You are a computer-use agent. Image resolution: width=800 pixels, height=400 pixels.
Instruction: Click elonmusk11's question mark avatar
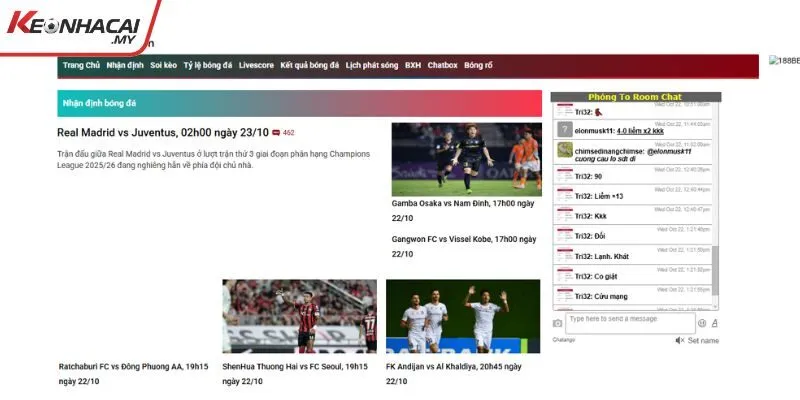(x=565, y=130)
